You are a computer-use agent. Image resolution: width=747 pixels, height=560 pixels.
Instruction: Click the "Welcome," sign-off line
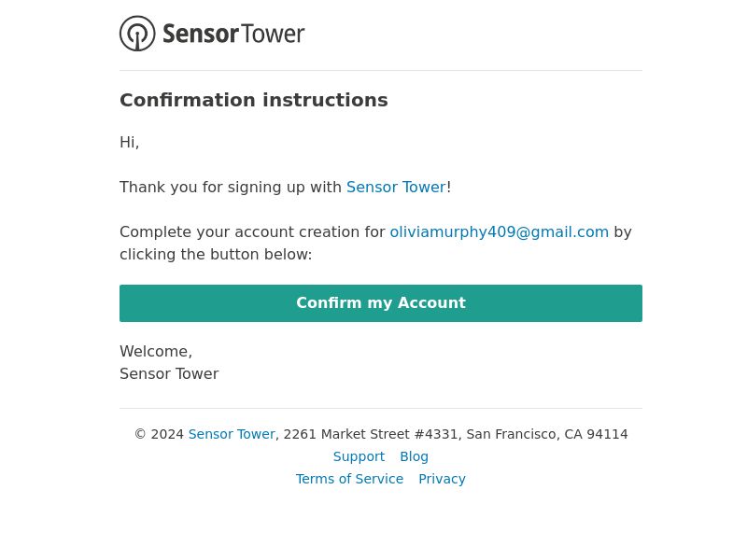point(156,352)
